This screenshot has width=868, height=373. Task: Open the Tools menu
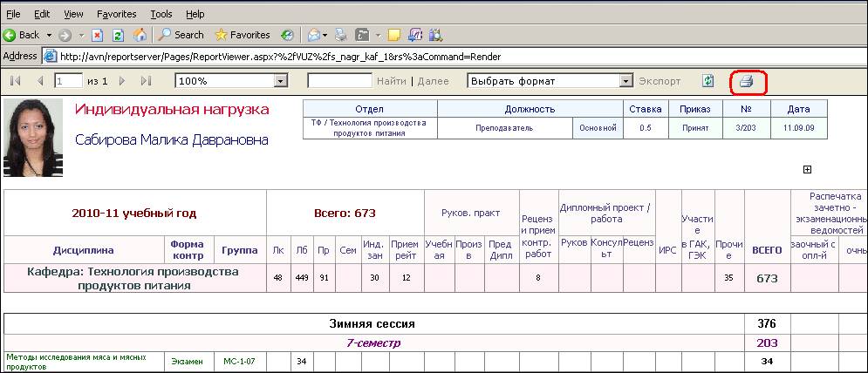click(x=161, y=14)
